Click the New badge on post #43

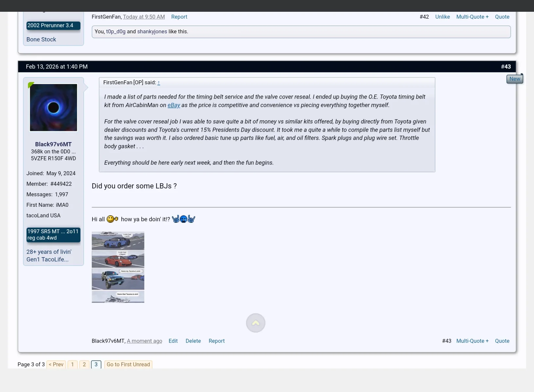(x=515, y=78)
